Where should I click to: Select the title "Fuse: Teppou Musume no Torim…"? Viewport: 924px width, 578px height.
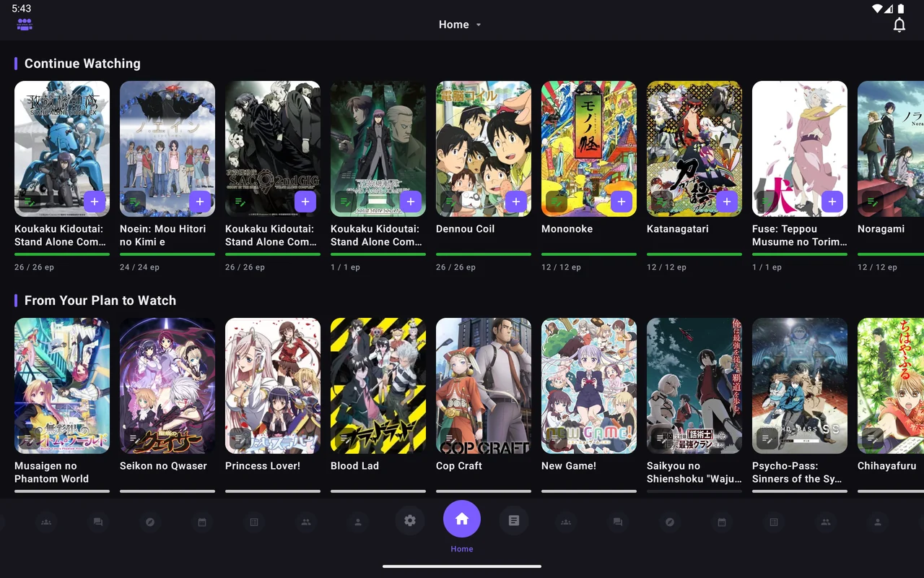[800, 236]
